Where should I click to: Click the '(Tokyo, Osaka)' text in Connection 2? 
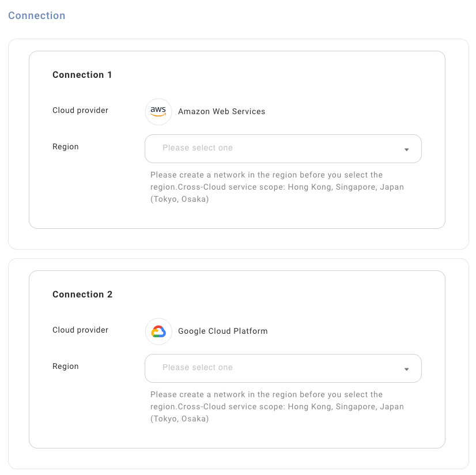[179, 419]
